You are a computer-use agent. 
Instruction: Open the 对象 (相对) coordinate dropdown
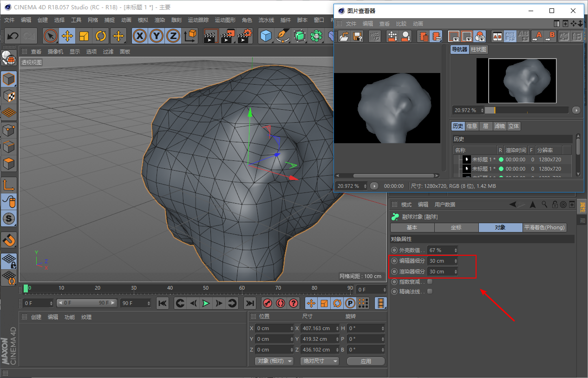[274, 361]
